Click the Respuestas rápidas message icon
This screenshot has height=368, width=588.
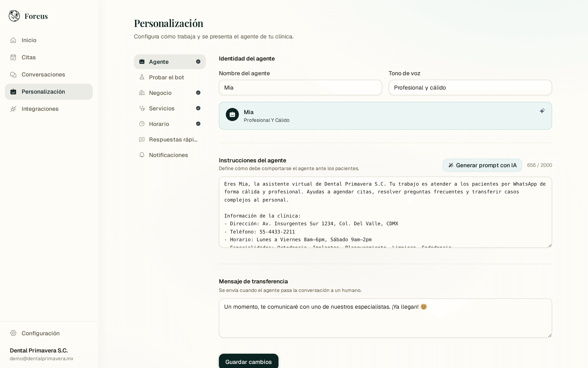(x=142, y=139)
